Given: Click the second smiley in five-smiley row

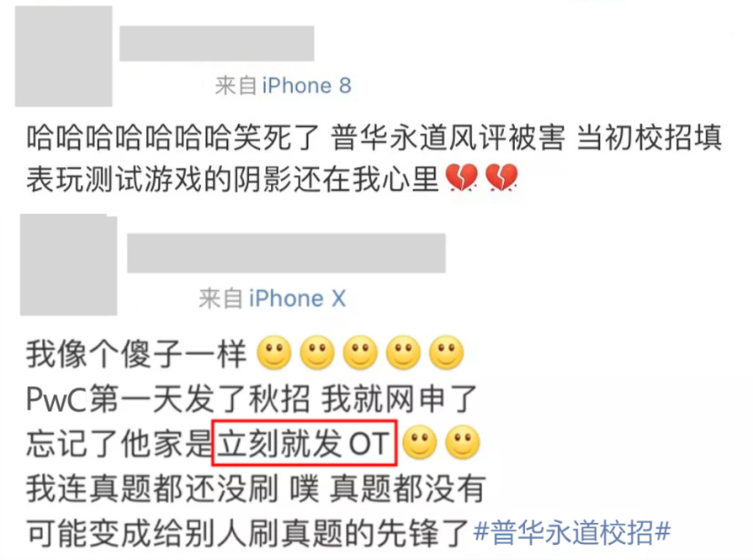Looking at the screenshot, I should tap(317, 352).
